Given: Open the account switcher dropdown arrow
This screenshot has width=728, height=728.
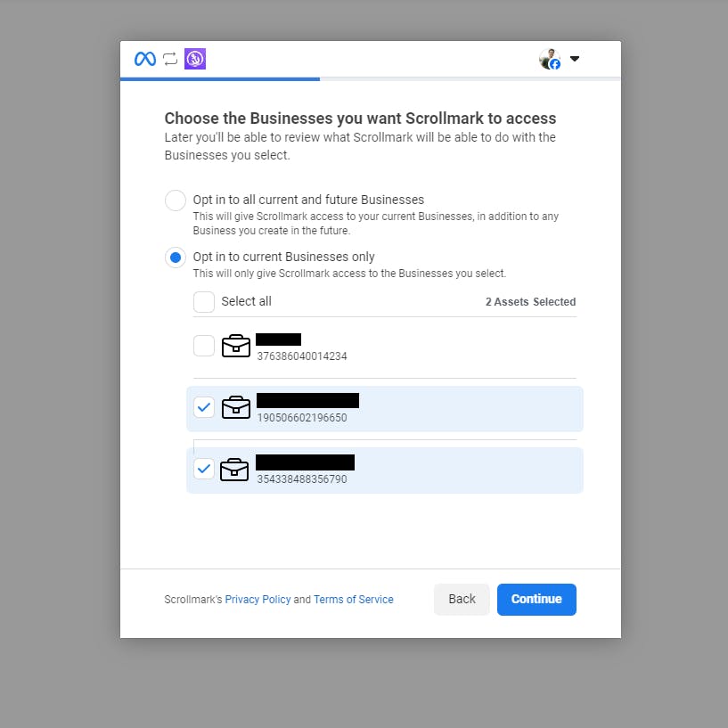Looking at the screenshot, I should pos(575,59).
